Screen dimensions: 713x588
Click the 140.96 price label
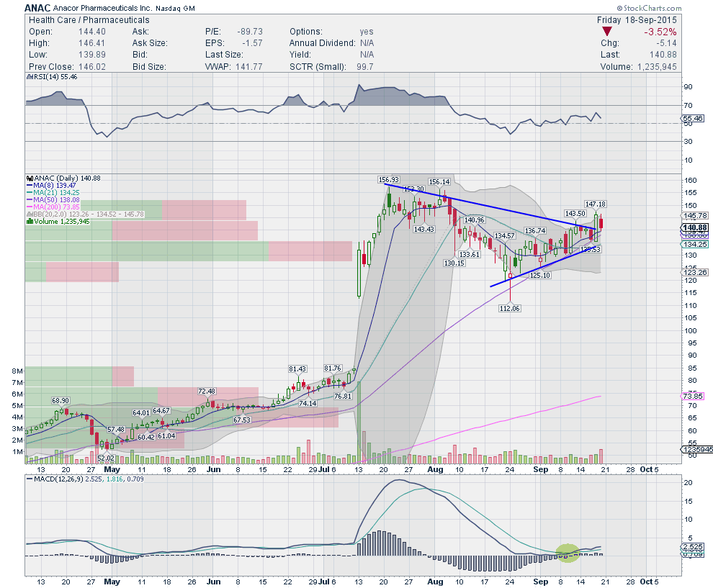[x=475, y=220]
